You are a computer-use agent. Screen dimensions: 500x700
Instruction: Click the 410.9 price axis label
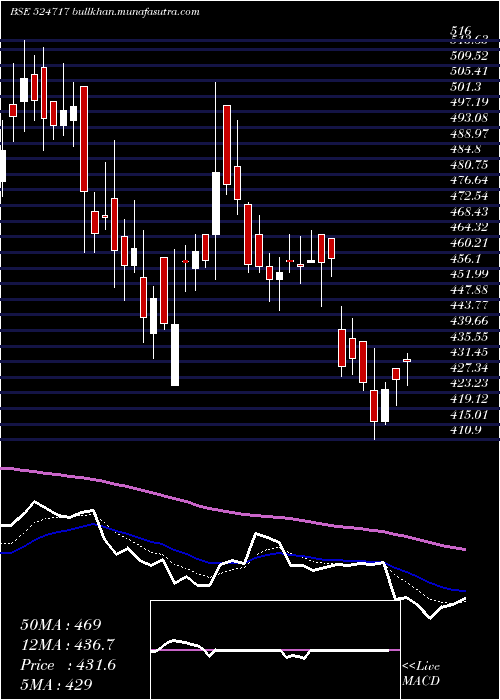465,431
